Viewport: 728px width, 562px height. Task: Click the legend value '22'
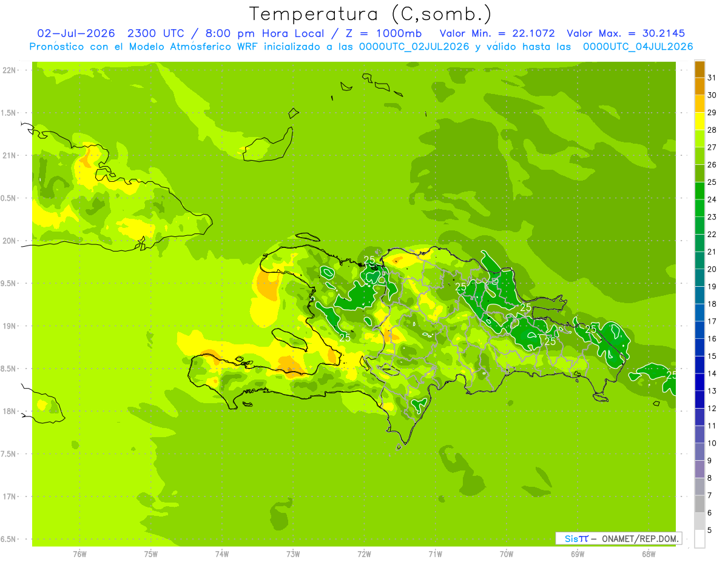tap(712, 234)
